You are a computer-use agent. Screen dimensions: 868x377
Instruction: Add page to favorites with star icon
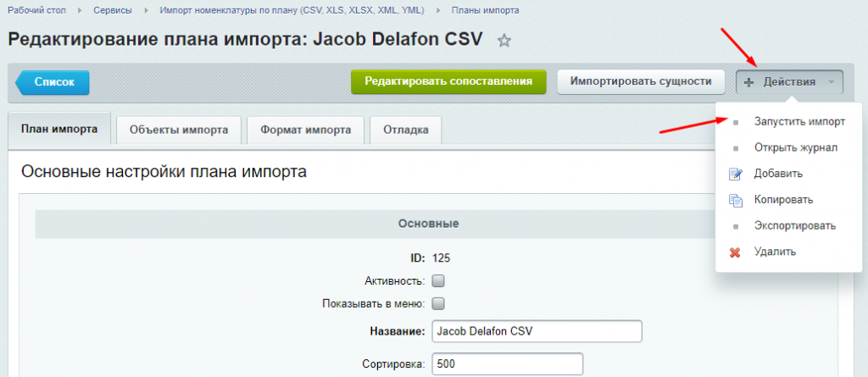(x=504, y=41)
